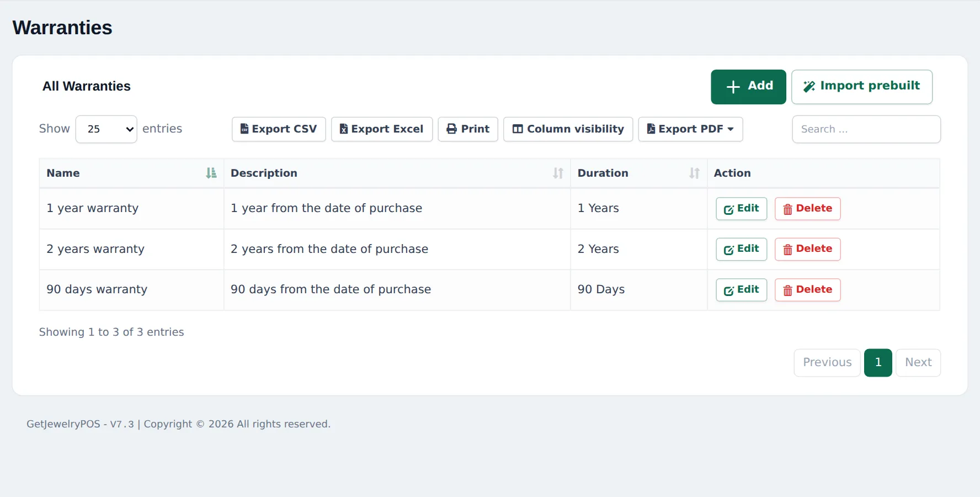
Task: Select page 1 in pagination
Action: pyautogui.click(x=878, y=363)
